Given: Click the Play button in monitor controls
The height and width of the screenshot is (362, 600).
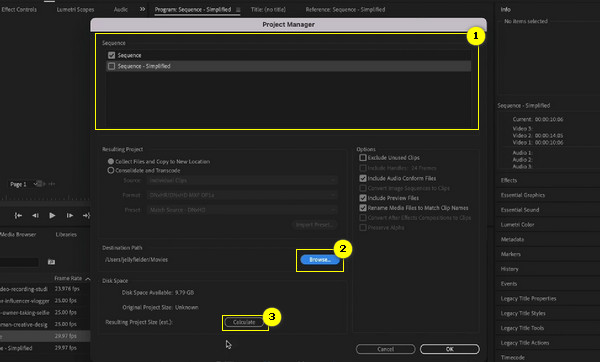Looking at the screenshot, I should click(52, 216).
